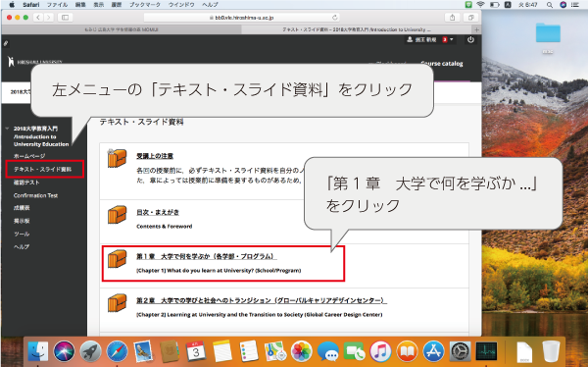Open Messages speech bubble in Dock
Viewport: 588px width, 367px height.
(x=327, y=351)
